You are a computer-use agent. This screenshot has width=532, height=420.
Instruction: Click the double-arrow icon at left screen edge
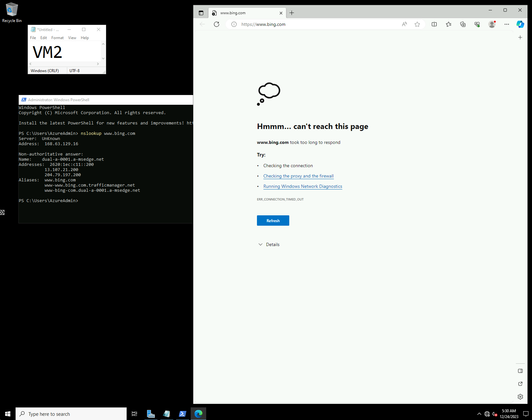pyautogui.click(x=2, y=212)
